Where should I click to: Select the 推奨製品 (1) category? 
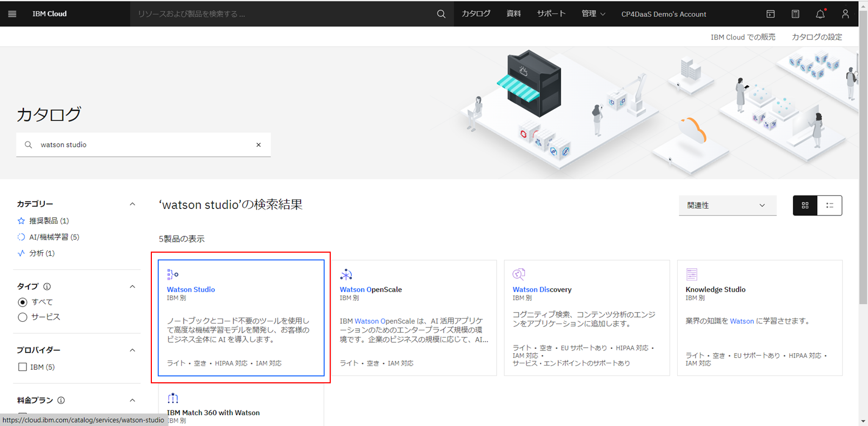49,221
